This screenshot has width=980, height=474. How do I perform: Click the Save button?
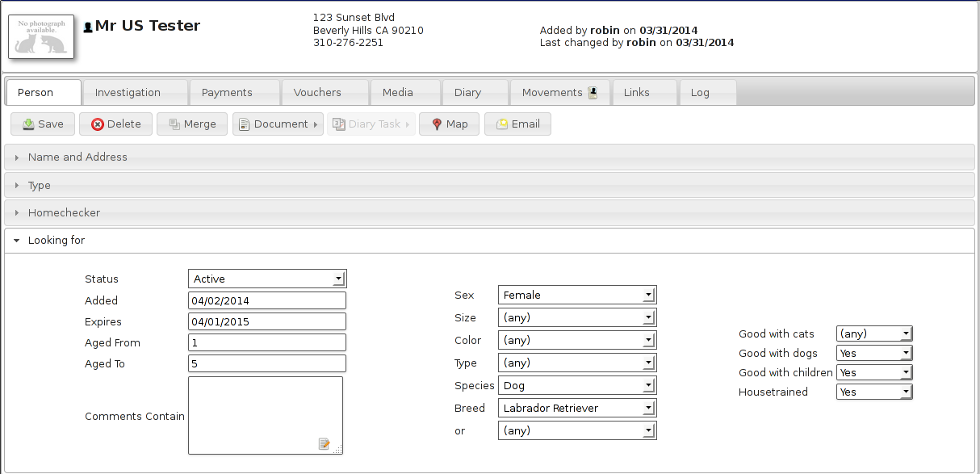pos(43,124)
